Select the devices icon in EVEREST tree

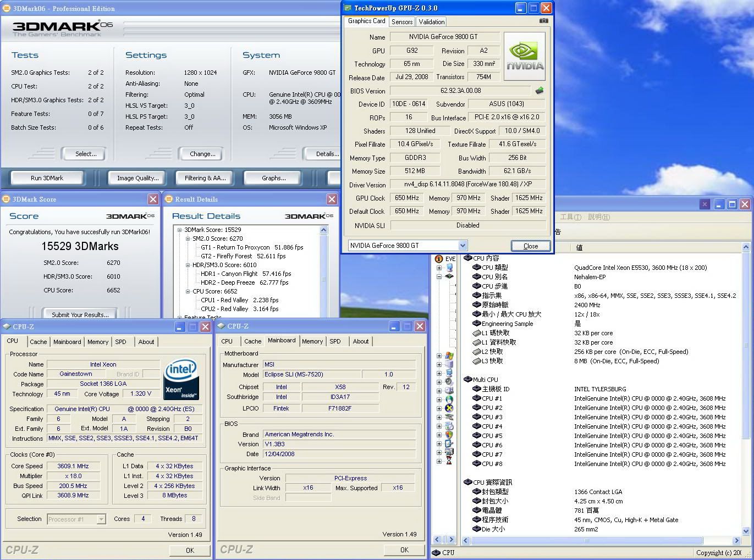[x=449, y=417]
